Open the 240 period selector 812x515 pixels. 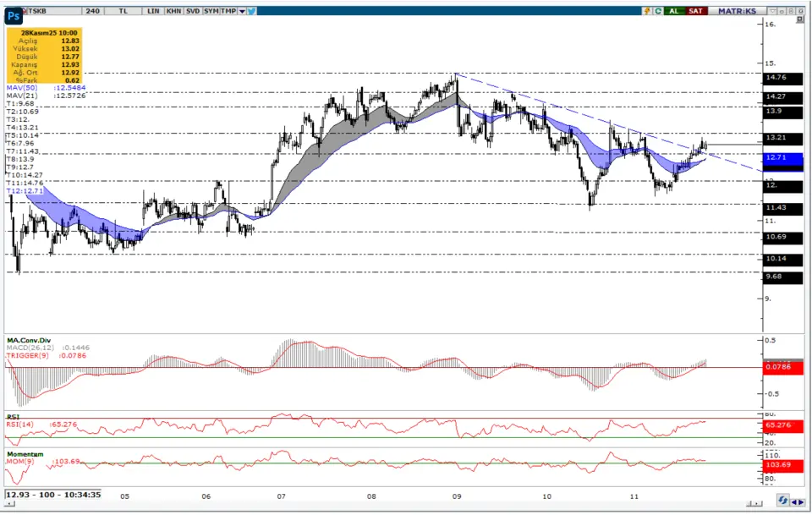point(93,11)
